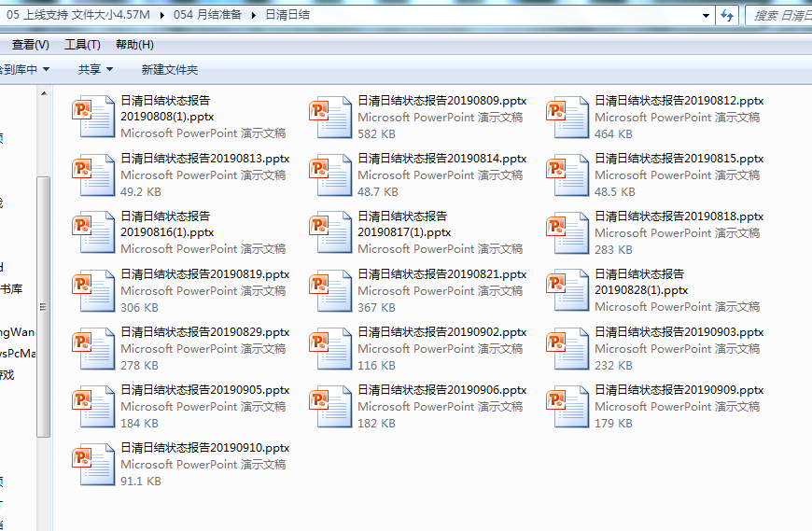The width and height of the screenshot is (812, 531).
Task: Expand the 共享 dropdown in toolbar
Action: click(95, 70)
